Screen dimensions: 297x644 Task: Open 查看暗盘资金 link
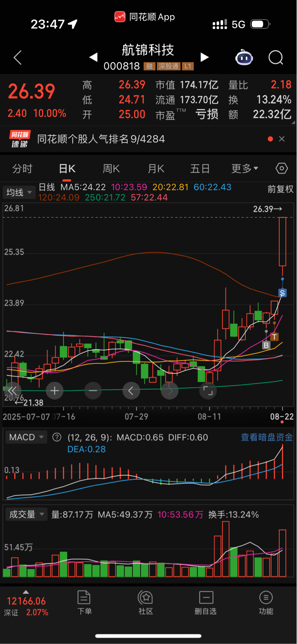pyautogui.click(x=267, y=437)
